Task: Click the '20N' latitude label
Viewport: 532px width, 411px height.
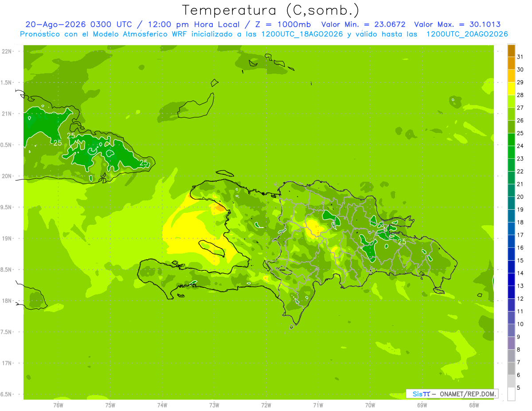Action: click(7, 176)
